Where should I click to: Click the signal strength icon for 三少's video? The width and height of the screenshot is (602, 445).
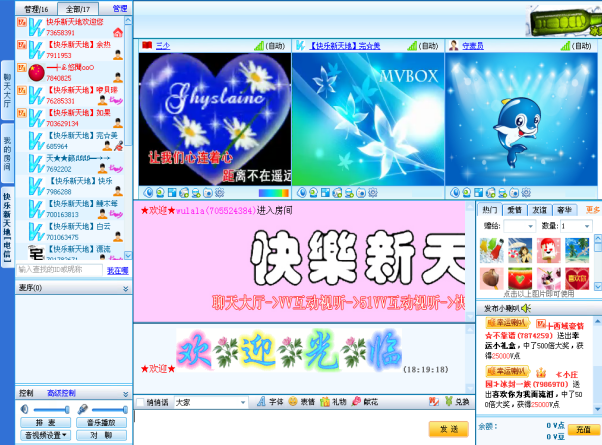[259, 46]
